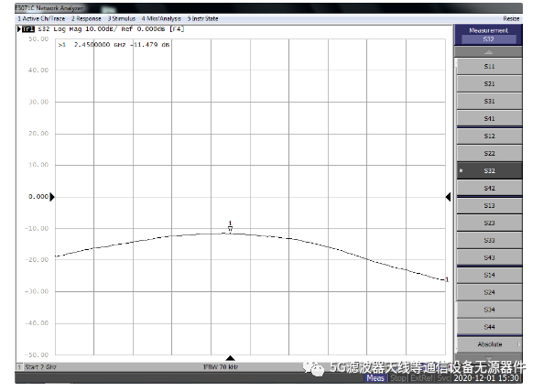Image resolution: width=543 pixels, height=392 pixels.
Task: Click the date and time 2020-12-01 15:30
Action: pyautogui.click(x=486, y=378)
